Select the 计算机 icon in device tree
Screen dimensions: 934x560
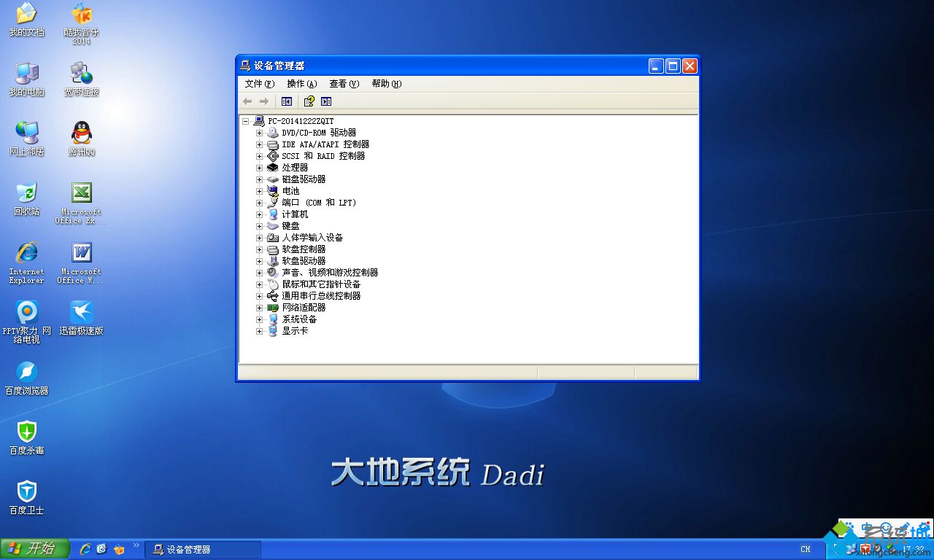click(273, 214)
